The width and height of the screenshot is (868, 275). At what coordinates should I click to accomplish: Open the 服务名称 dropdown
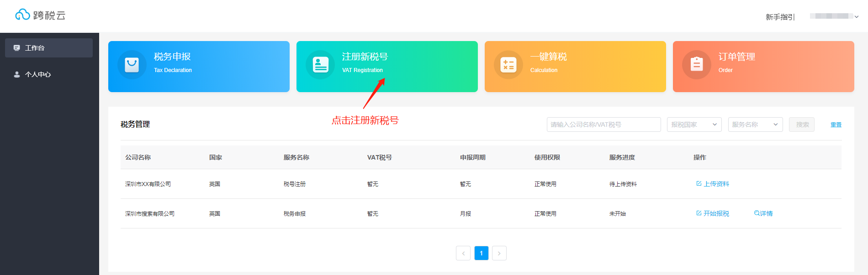point(756,125)
